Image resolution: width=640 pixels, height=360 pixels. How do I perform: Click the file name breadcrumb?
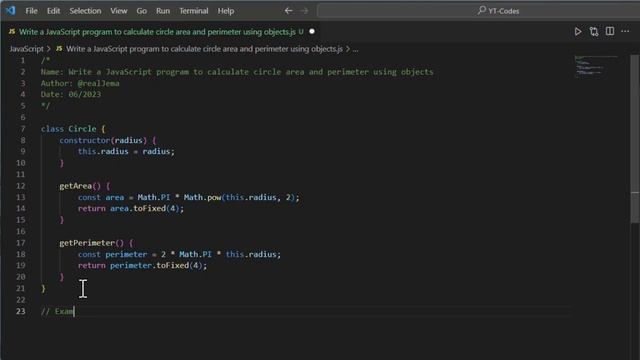click(x=204, y=49)
